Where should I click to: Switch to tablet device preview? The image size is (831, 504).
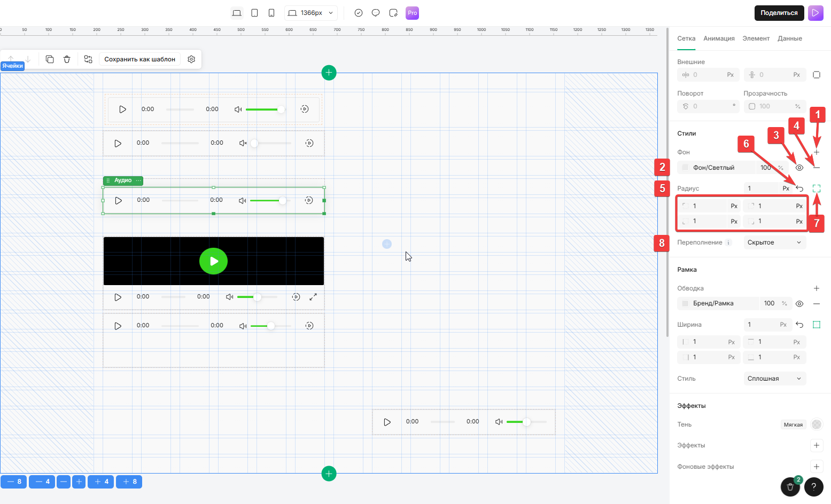tap(254, 13)
